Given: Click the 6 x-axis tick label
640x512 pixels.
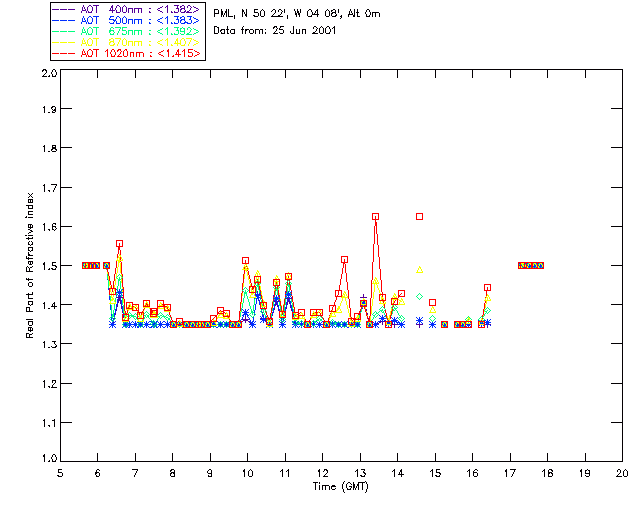Looking at the screenshot, I should (98, 473).
